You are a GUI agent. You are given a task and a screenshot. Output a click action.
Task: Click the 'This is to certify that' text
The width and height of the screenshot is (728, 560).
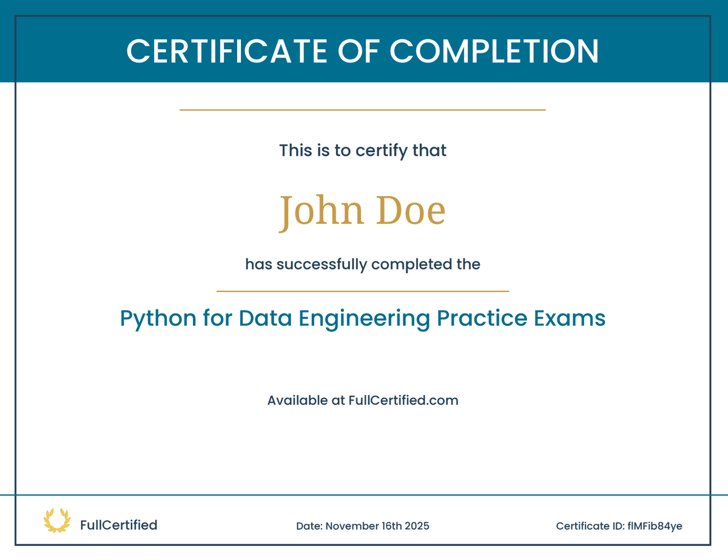[x=362, y=150]
